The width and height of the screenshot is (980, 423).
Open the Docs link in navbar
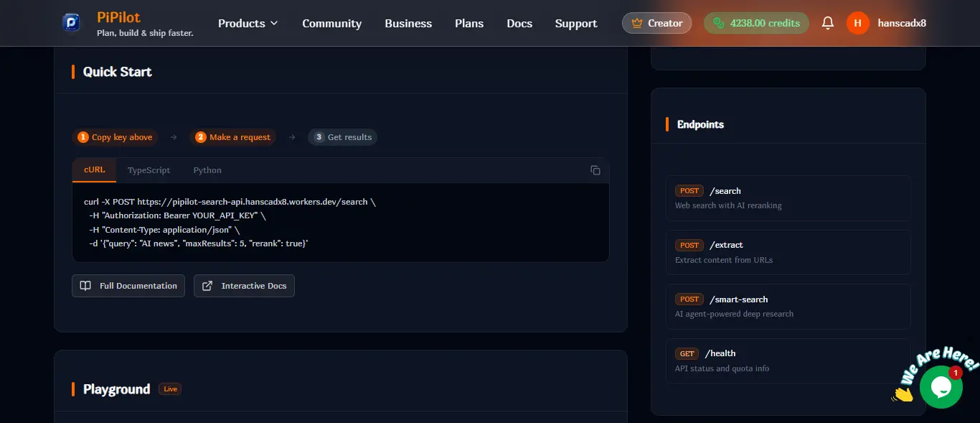pyautogui.click(x=519, y=23)
